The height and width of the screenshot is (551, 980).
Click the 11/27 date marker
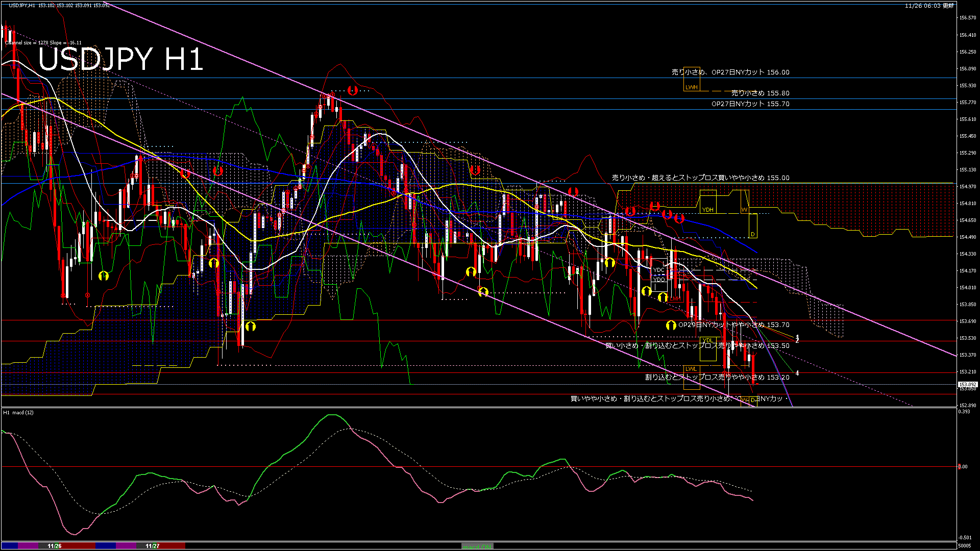click(x=153, y=546)
